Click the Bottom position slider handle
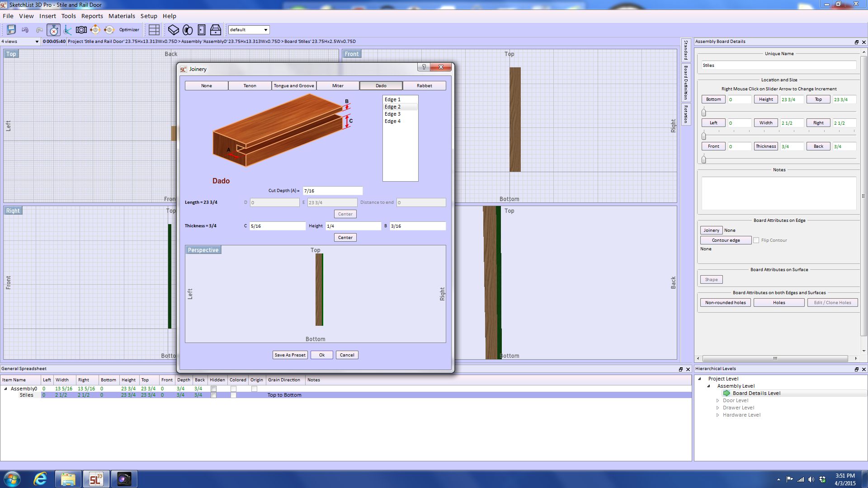Image resolution: width=868 pixels, height=488 pixels. [x=703, y=113]
